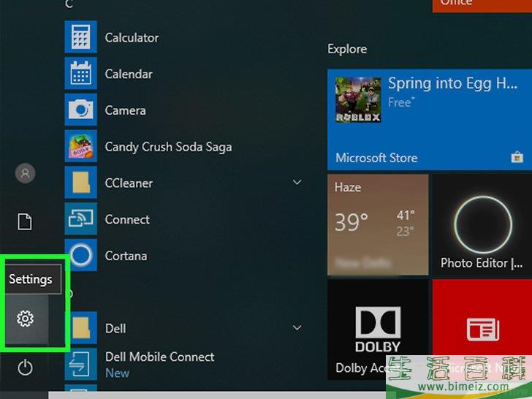Select Candy Crush Soda Saga text
The image size is (532, 399).
168,147
